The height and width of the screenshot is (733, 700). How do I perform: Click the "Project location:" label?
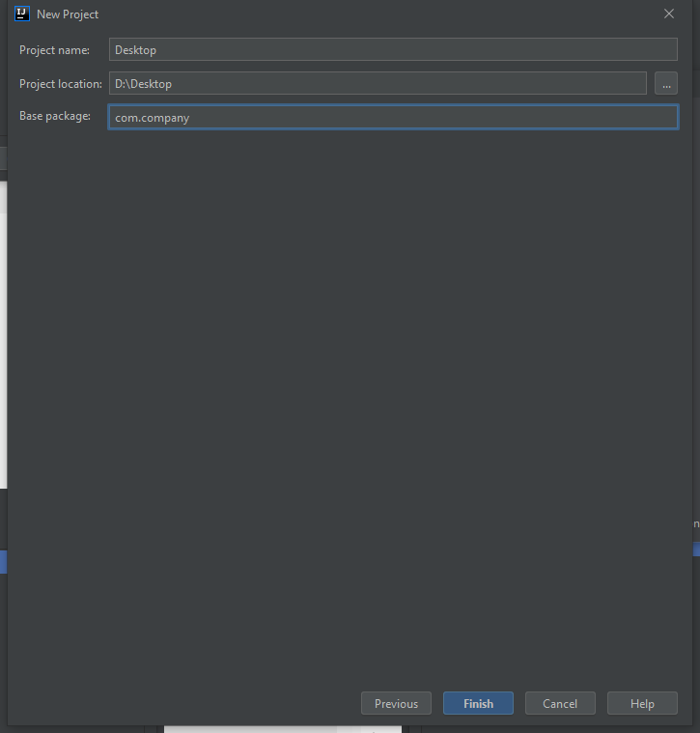click(x=60, y=84)
